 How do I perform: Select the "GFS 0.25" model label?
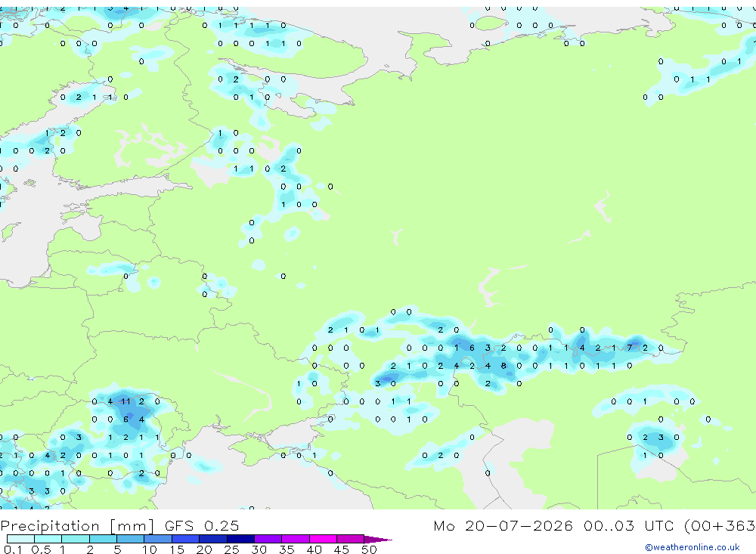coord(202,525)
